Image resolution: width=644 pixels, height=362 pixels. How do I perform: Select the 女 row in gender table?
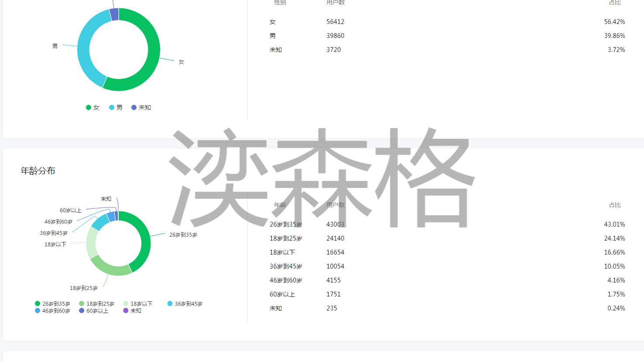coord(447,22)
